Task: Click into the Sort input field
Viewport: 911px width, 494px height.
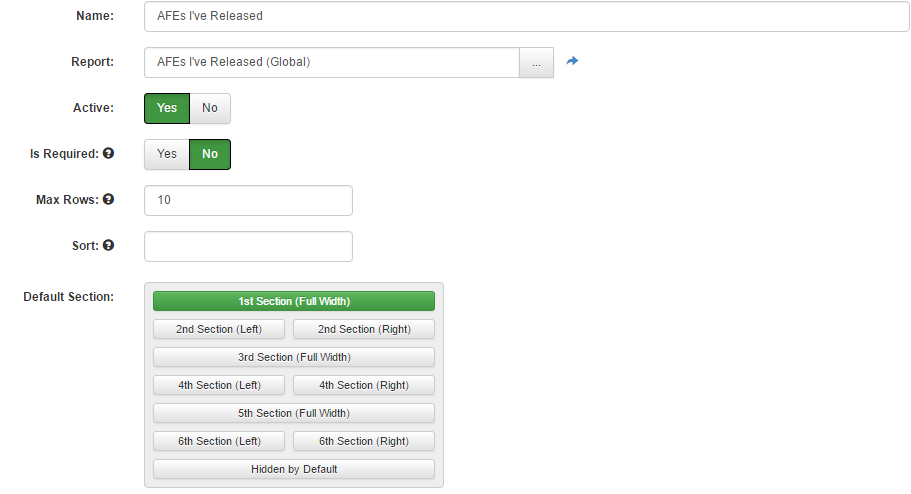Action: click(x=248, y=246)
